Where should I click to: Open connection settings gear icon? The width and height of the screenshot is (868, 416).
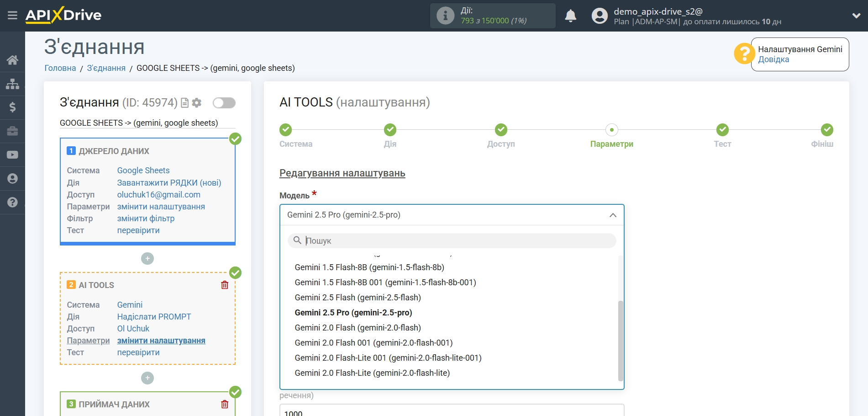pos(197,103)
